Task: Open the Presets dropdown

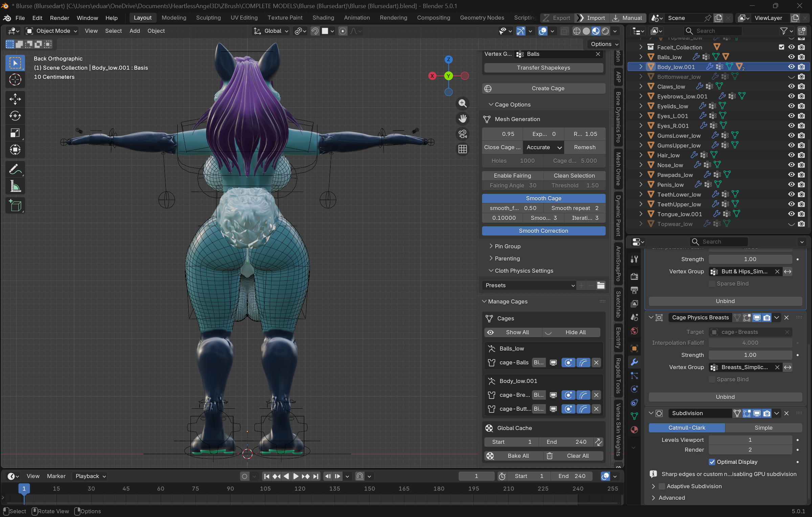Action: tap(529, 286)
